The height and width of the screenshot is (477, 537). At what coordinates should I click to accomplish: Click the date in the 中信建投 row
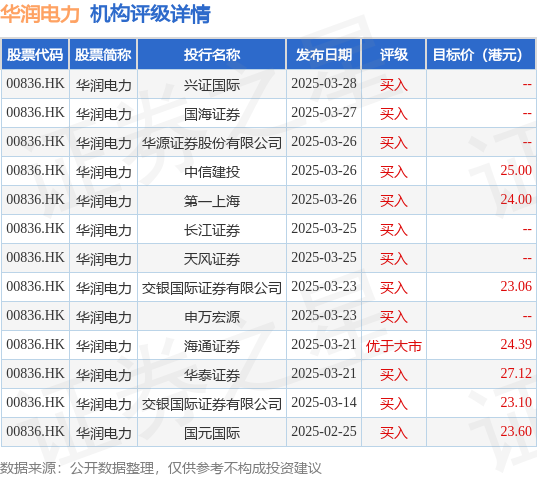point(324,170)
